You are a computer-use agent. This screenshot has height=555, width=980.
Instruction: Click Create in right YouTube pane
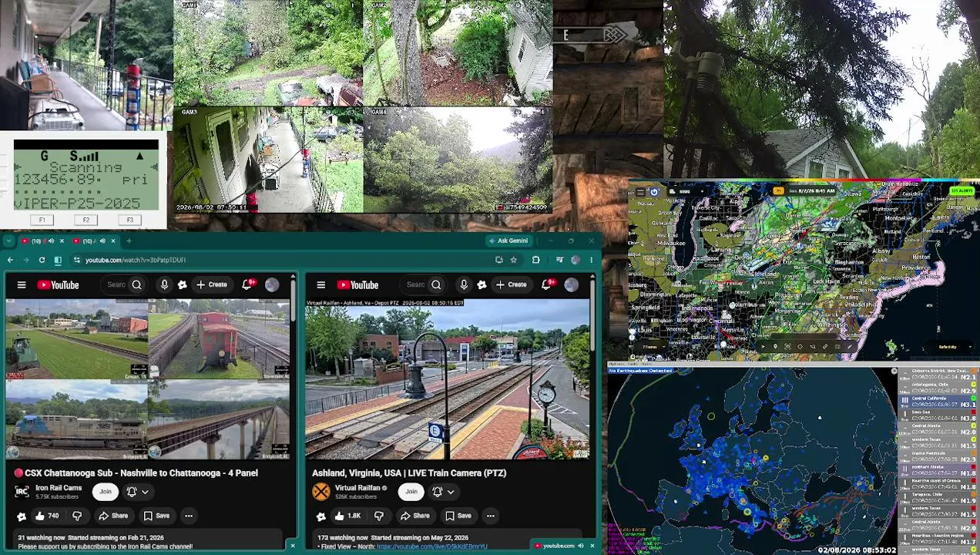[512, 285]
